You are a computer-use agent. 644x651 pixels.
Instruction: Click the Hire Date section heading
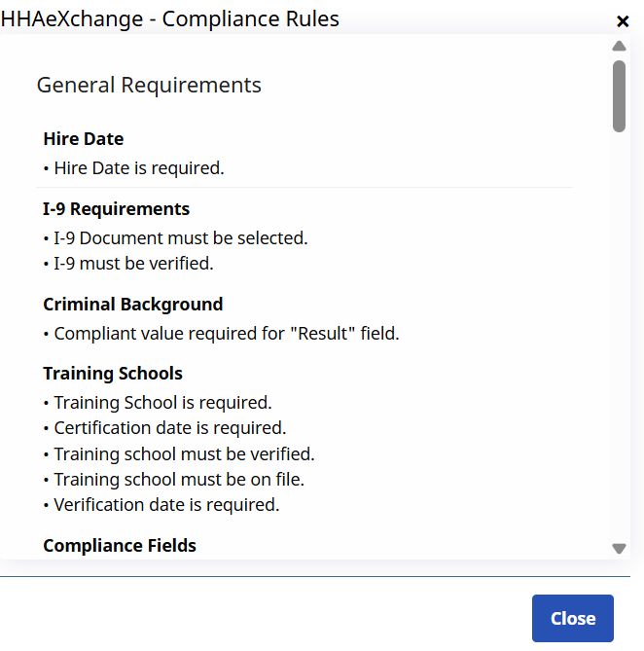point(84,139)
